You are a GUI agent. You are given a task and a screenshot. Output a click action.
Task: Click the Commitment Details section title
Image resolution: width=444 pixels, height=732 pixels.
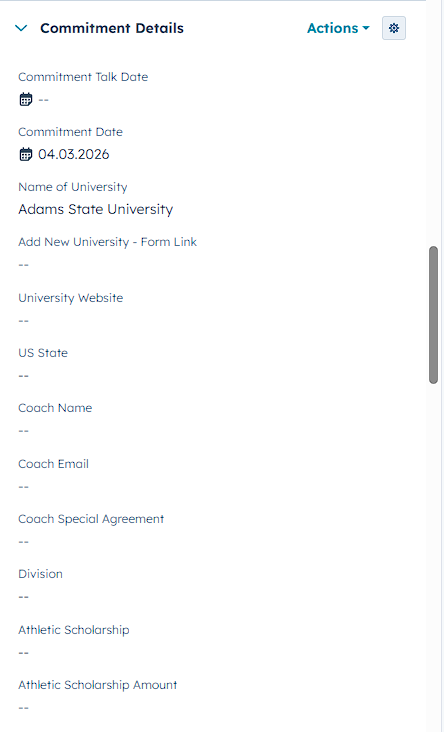click(112, 28)
